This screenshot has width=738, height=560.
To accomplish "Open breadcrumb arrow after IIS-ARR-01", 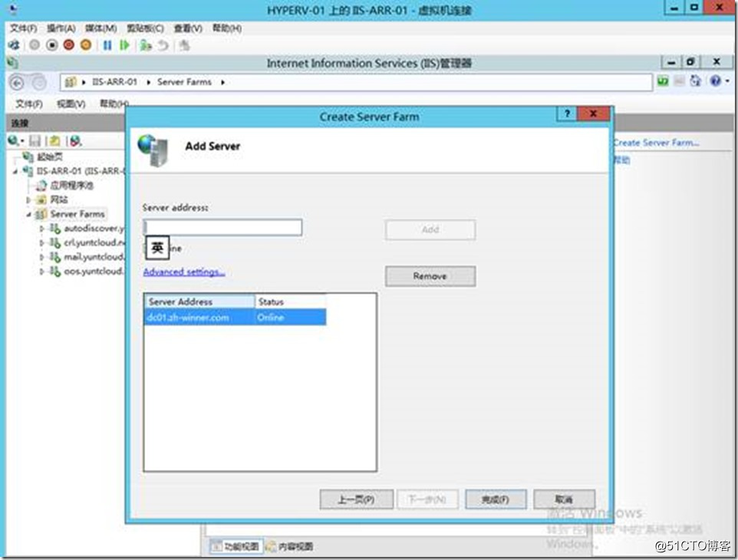I will click(148, 82).
